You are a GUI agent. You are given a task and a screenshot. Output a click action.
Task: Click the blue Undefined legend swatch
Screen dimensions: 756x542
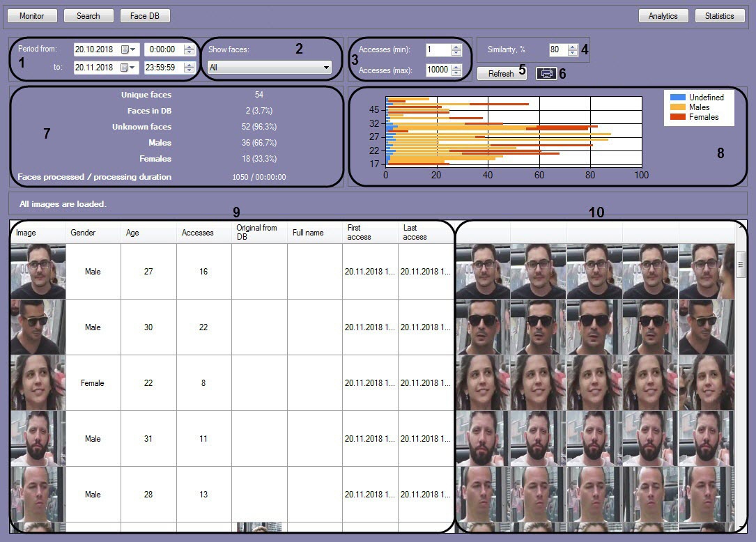click(x=677, y=98)
